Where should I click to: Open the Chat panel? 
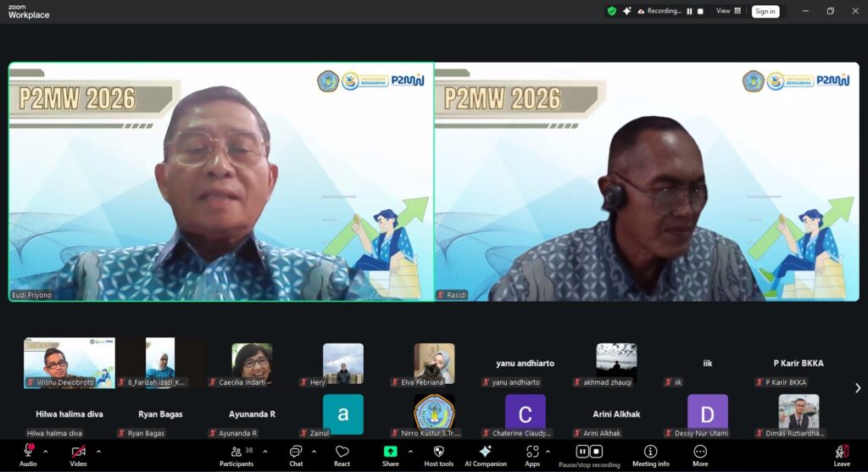coord(296,453)
